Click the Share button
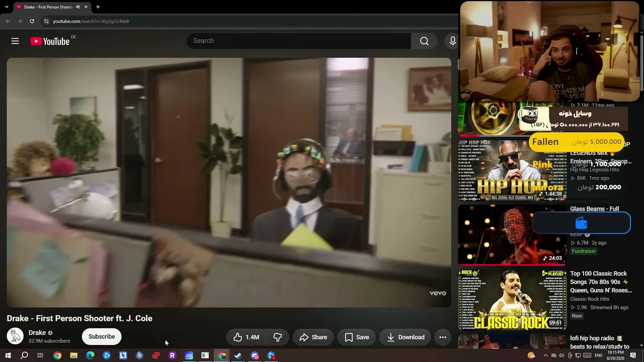644x362 pixels. tap(313, 337)
